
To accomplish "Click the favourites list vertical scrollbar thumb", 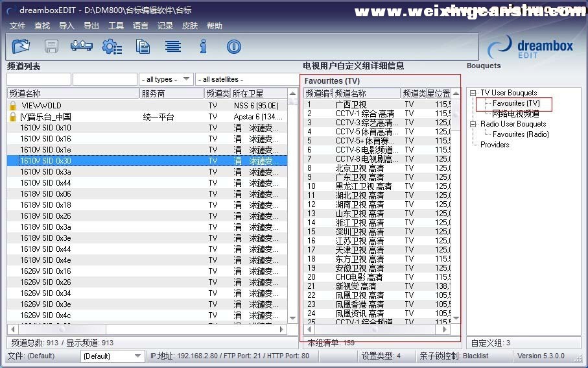I will (456, 114).
